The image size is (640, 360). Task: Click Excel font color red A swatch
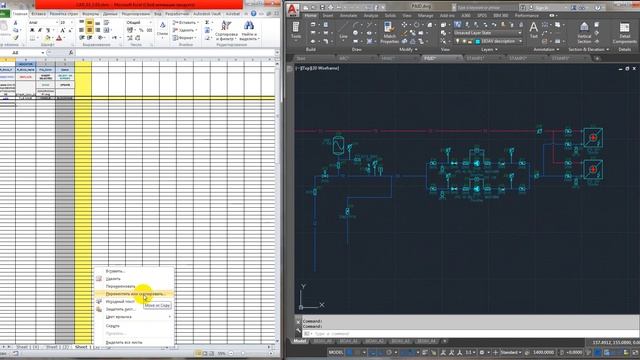[x=59, y=38]
